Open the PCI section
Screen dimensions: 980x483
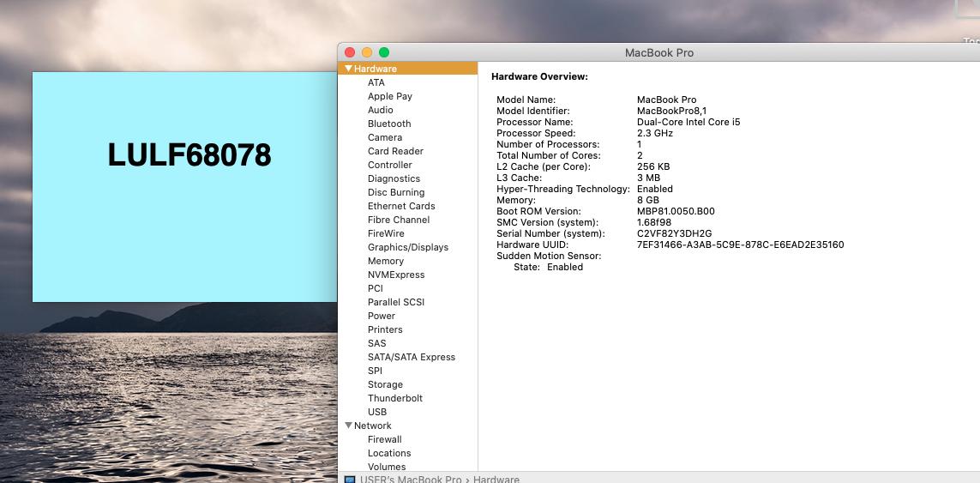(376, 288)
